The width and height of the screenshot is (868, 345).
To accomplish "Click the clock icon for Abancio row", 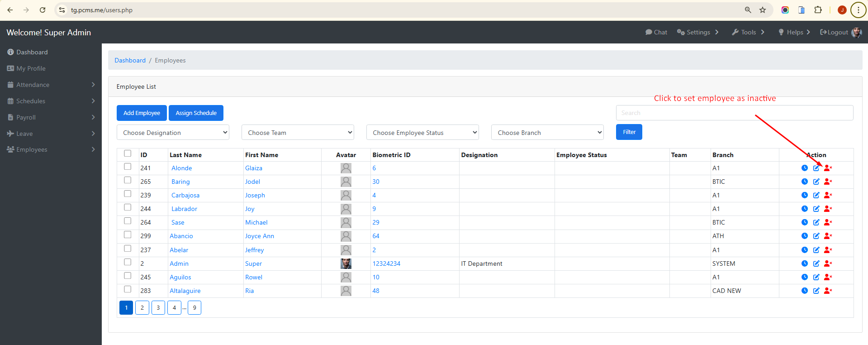I will [x=804, y=236].
